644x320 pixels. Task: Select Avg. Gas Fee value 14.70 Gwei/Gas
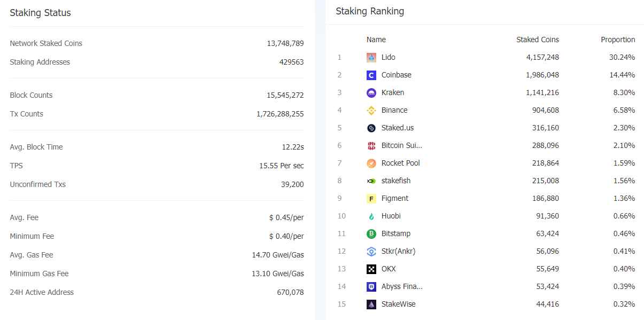278,255
